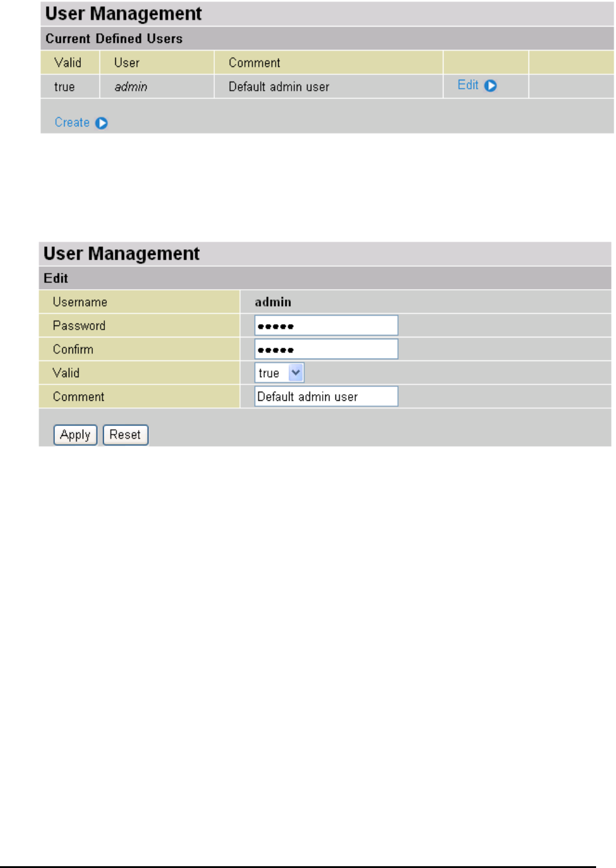Viewport: 616px width, 868px height.
Task: Click the 'Comment' column header
Action: (255, 63)
